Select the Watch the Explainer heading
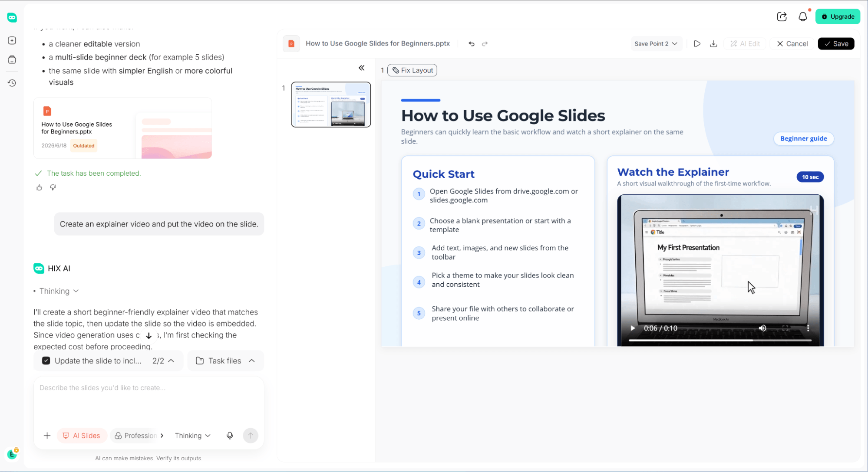 pos(673,172)
